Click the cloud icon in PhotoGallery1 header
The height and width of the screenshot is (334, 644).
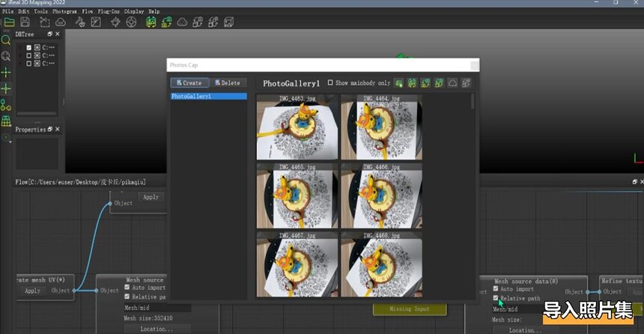coord(452,83)
